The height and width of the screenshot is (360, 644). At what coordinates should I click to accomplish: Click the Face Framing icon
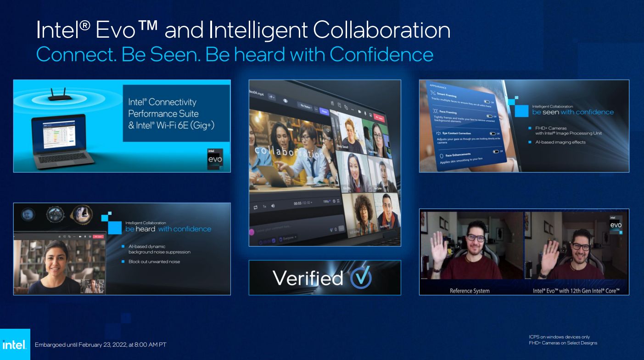click(x=436, y=111)
